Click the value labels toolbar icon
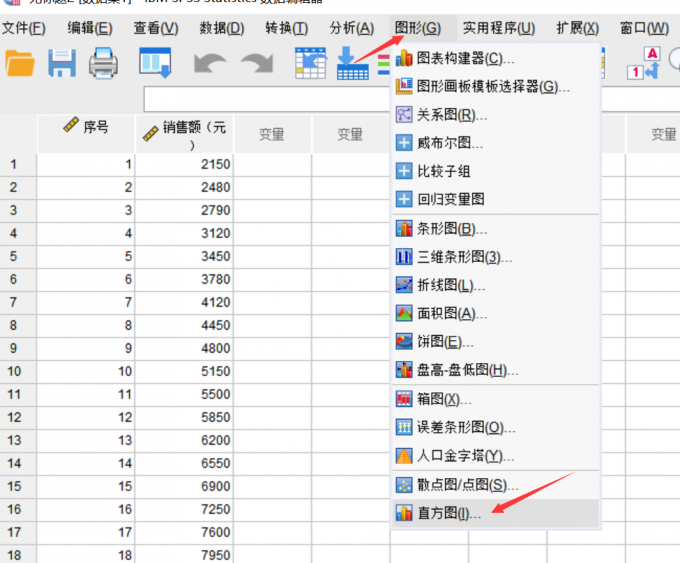The width and height of the screenshot is (680, 563). [x=644, y=63]
